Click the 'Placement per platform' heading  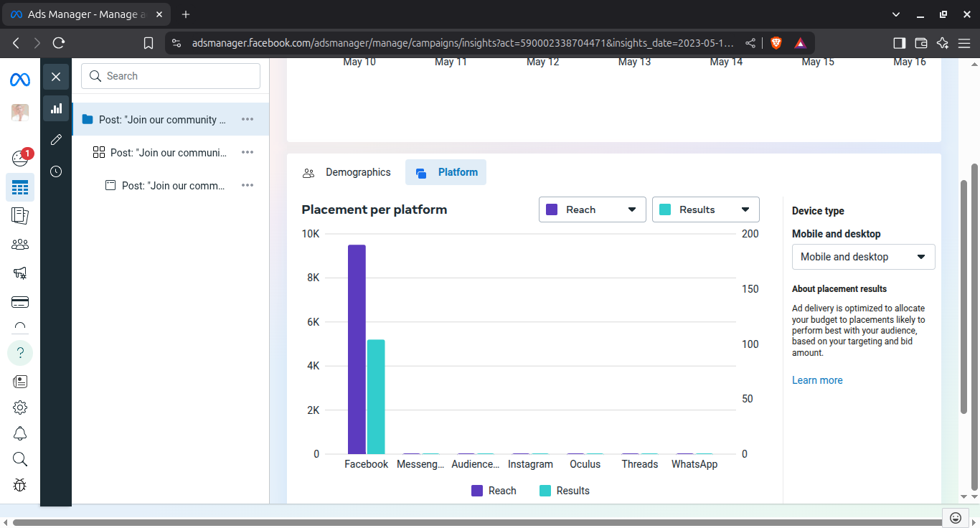[x=374, y=209]
